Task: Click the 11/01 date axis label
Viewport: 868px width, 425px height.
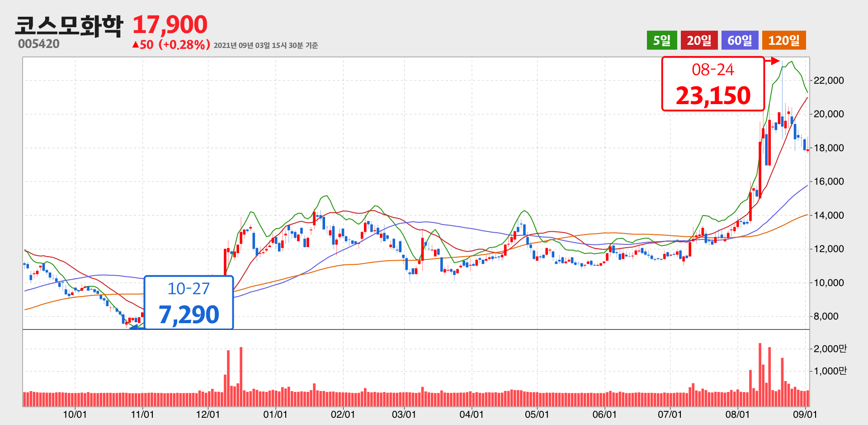Action: pyautogui.click(x=142, y=415)
